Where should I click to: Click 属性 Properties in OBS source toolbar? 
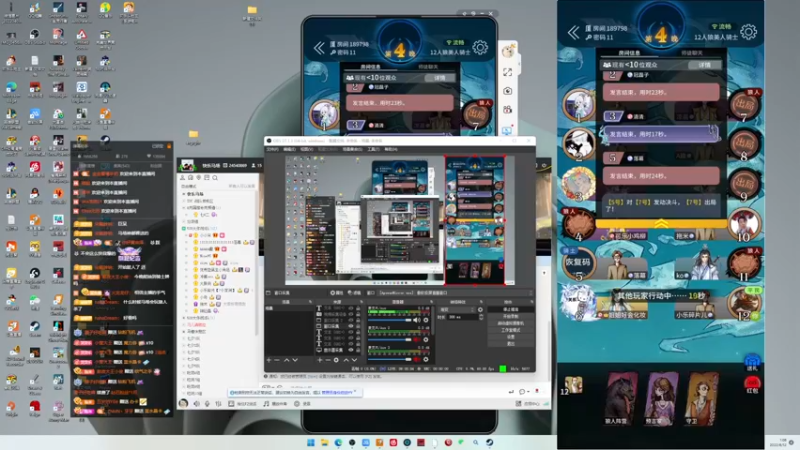tap(337, 293)
